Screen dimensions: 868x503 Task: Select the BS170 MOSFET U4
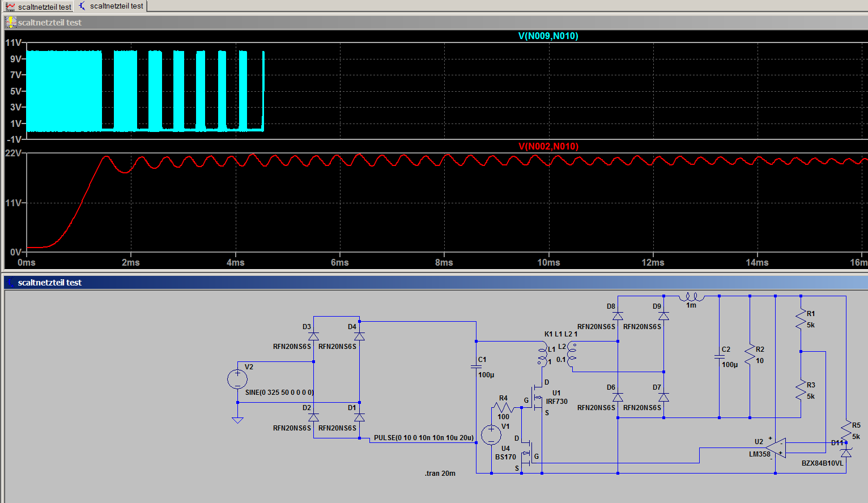coord(527,453)
